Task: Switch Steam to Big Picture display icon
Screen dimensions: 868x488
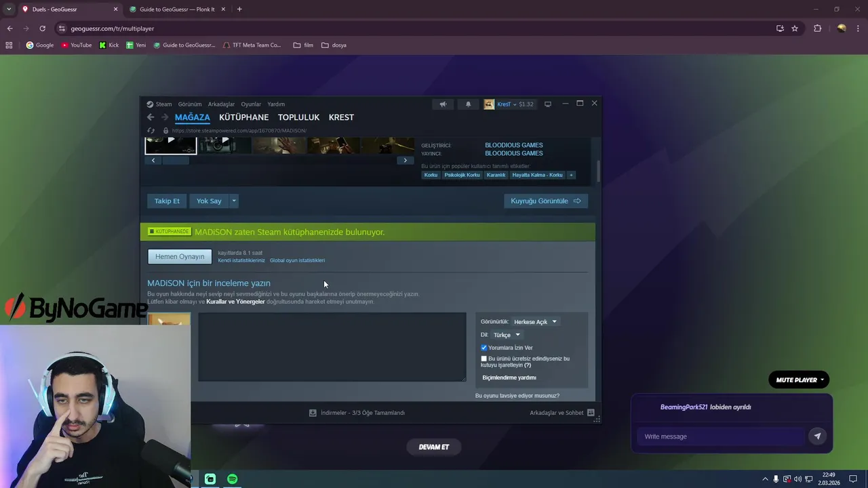Action: tap(548, 104)
